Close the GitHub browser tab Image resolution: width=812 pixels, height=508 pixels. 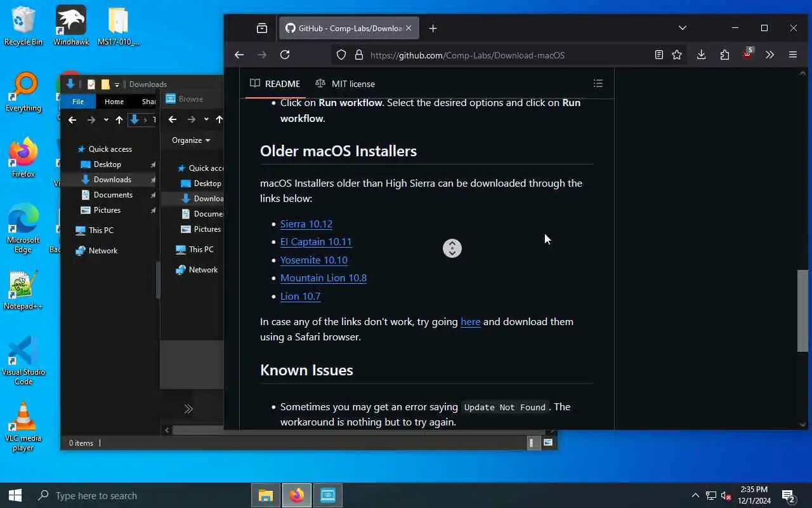[409, 28]
